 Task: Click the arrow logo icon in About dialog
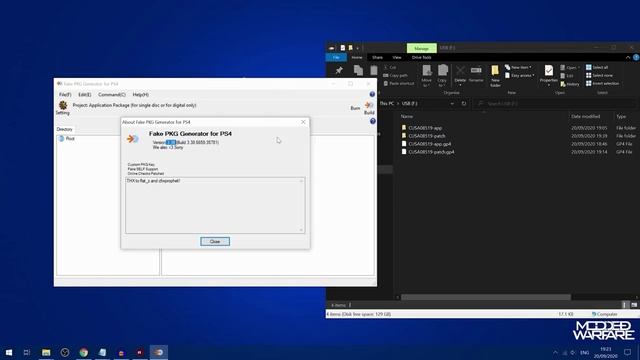[x=132, y=139]
